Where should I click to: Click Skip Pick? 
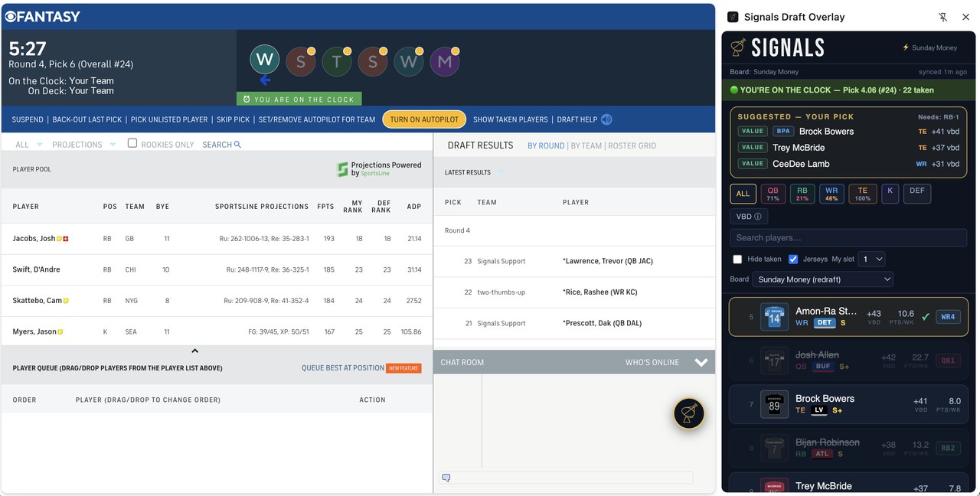pyautogui.click(x=234, y=119)
